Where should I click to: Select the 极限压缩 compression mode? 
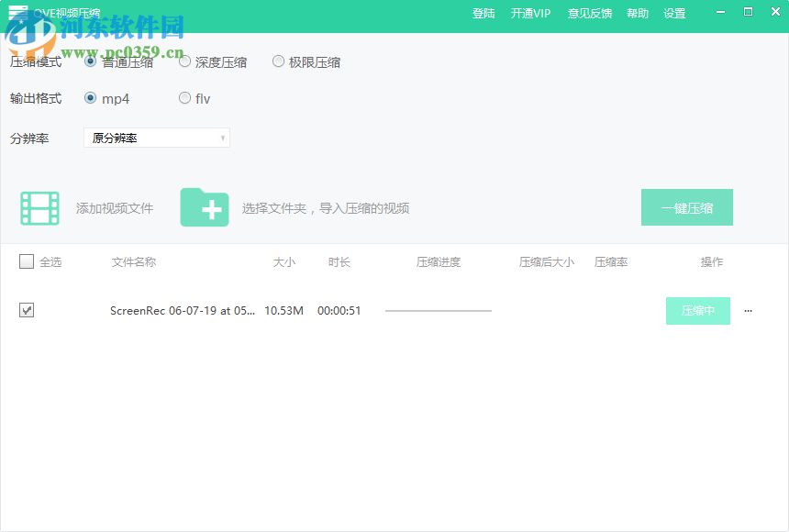(x=278, y=61)
